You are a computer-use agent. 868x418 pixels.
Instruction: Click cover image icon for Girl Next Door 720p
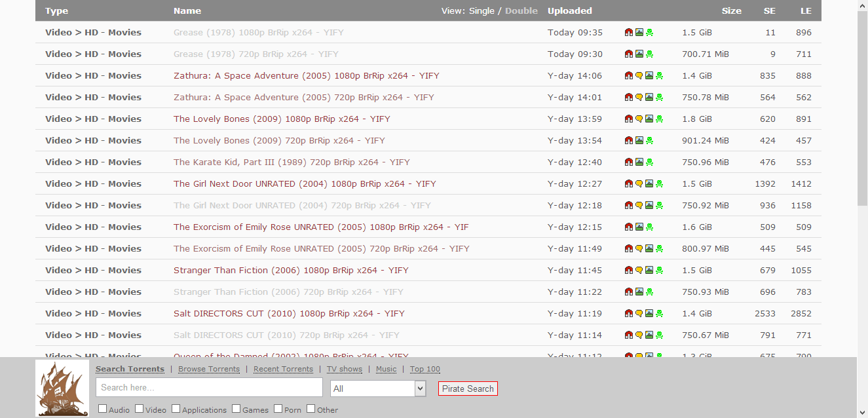click(x=649, y=205)
